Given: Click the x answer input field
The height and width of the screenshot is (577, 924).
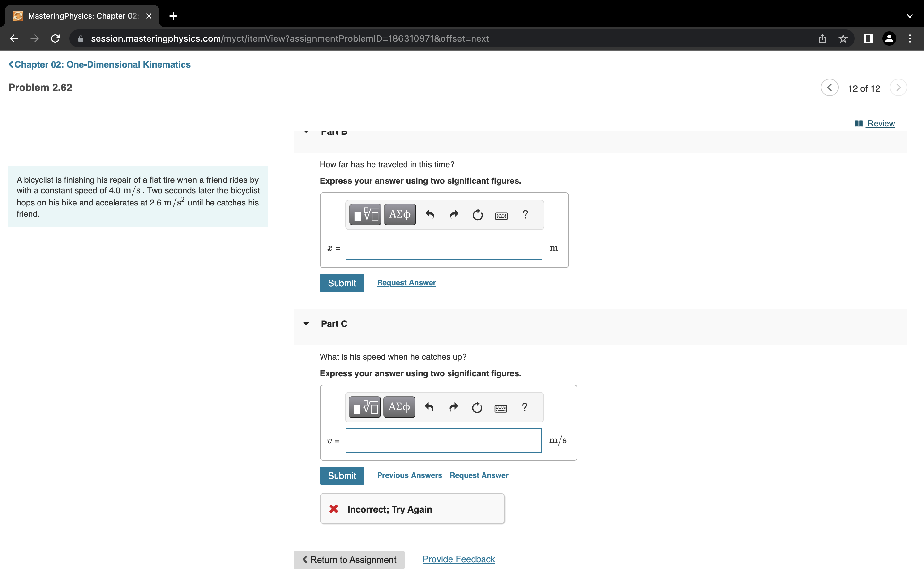Looking at the screenshot, I should click(444, 248).
